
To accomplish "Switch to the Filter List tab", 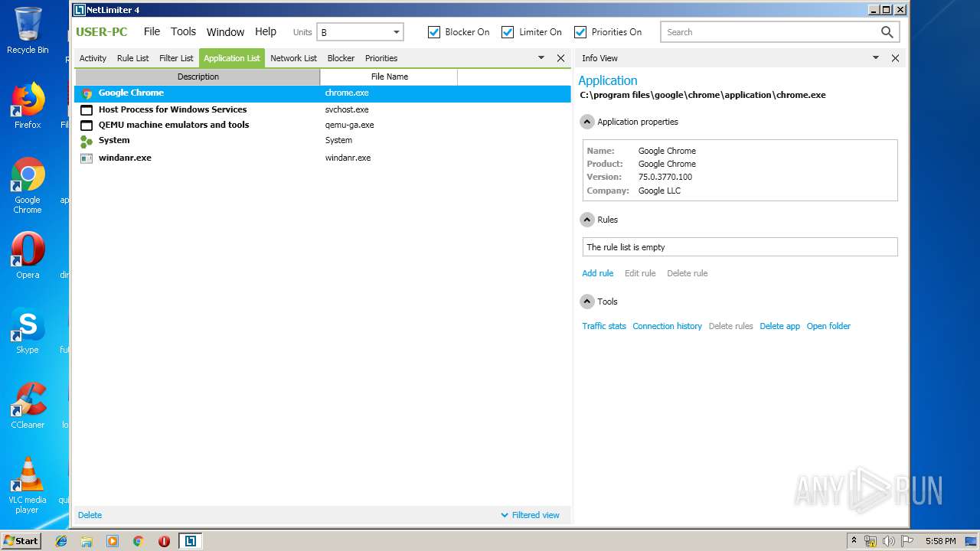I will click(x=176, y=58).
